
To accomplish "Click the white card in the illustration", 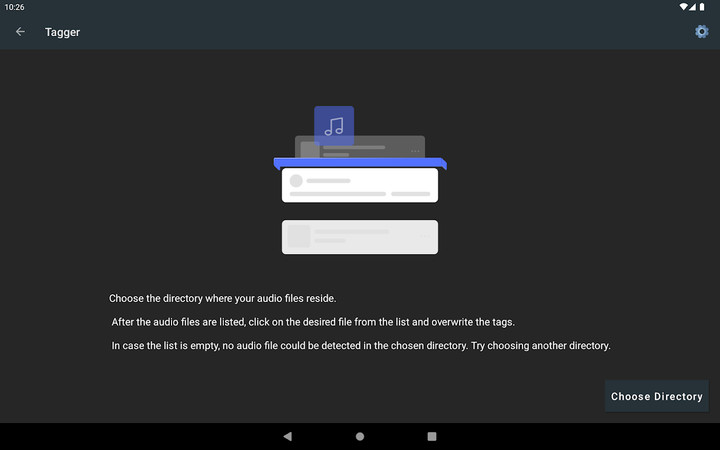I will point(360,186).
